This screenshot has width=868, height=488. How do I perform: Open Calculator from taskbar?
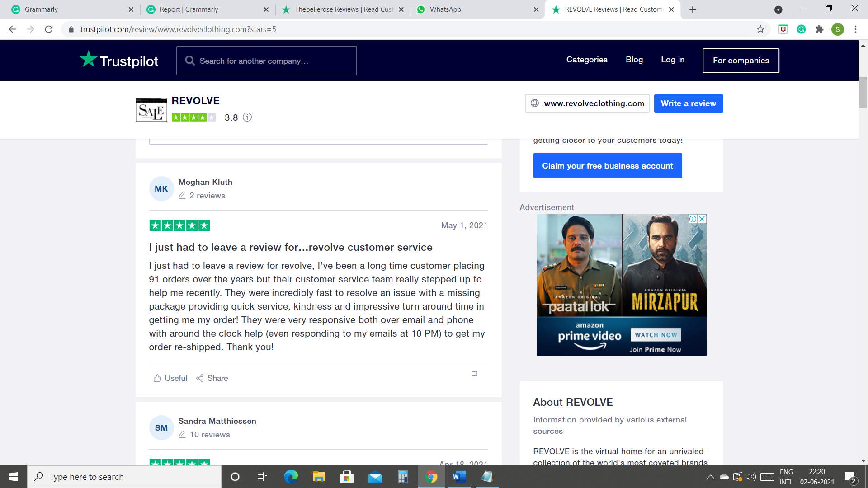tap(403, 477)
